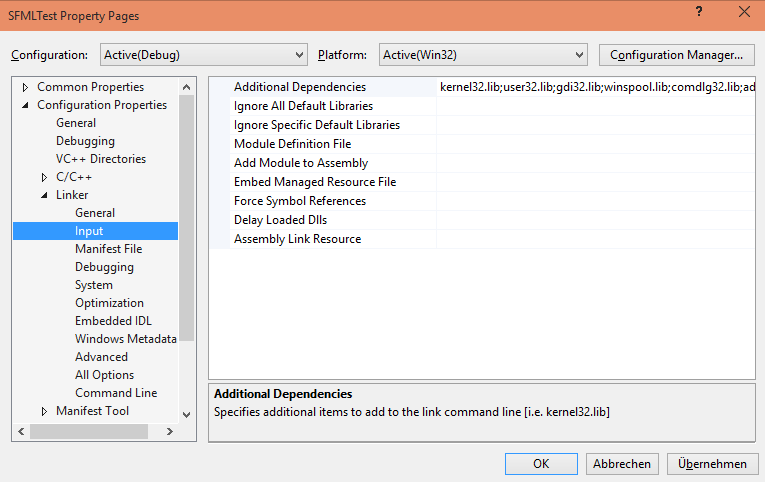Collapse the Linker tree node
765x482 pixels.
pyautogui.click(x=44, y=195)
